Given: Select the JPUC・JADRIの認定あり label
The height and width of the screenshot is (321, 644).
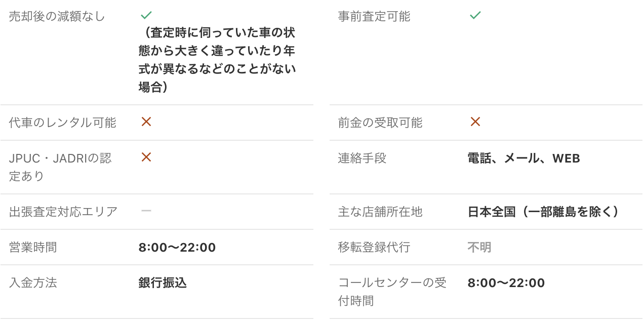Looking at the screenshot, I should coord(60,167).
